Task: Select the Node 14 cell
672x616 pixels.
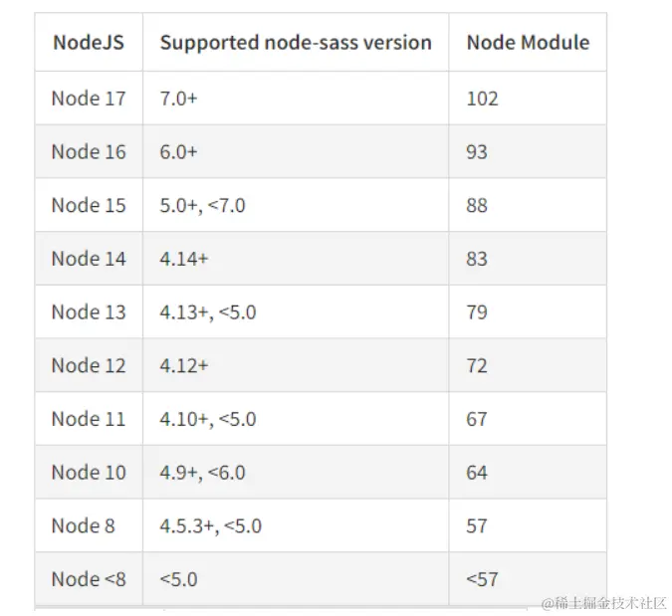Action: click(89, 259)
